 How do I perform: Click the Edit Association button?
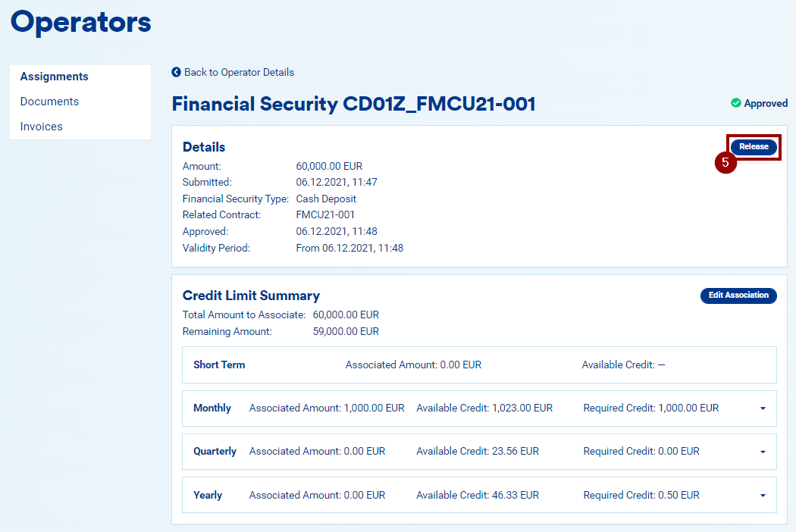(x=738, y=296)
